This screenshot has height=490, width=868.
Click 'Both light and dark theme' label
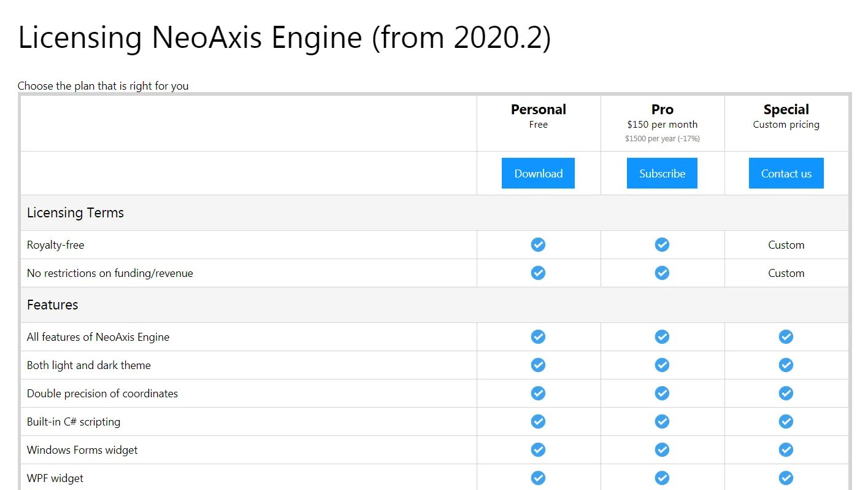coord(89,365)
